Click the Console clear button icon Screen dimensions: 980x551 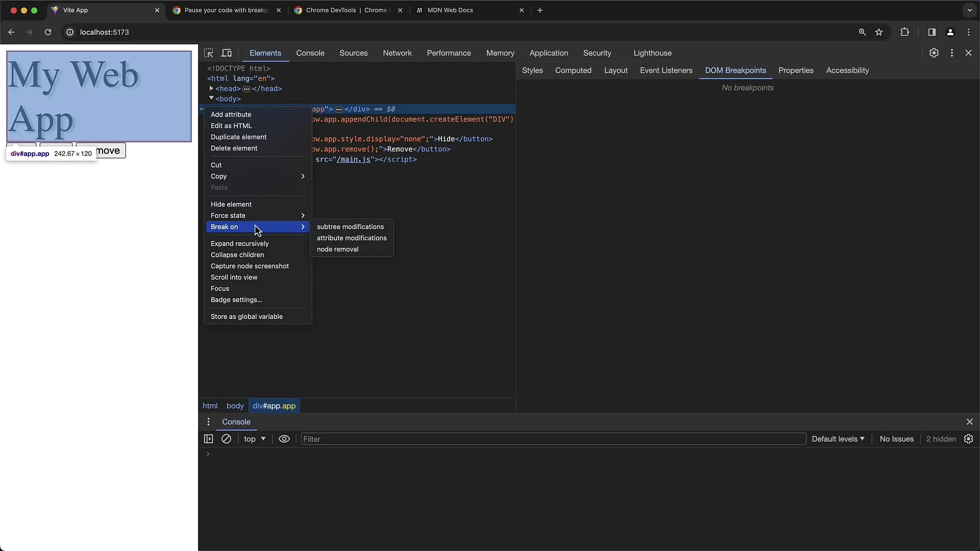226,439
